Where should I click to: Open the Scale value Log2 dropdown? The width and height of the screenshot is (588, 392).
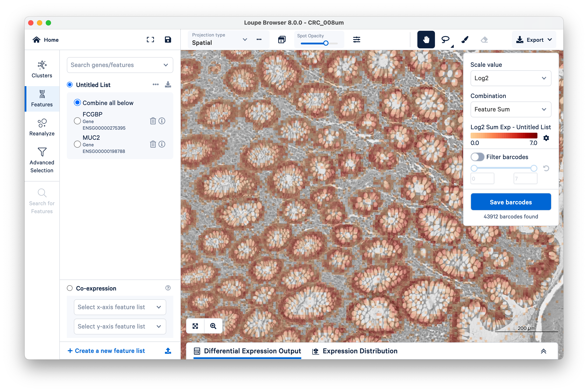510,78
